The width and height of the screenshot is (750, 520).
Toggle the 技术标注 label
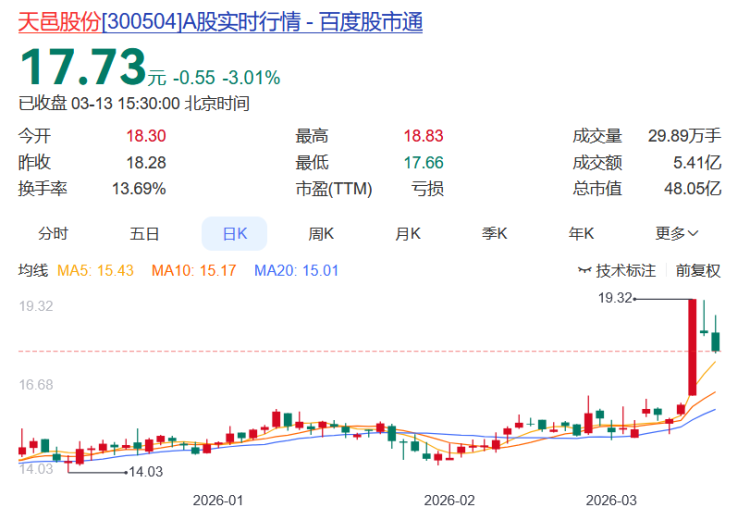pyautogui.click(x=626, y=271)
